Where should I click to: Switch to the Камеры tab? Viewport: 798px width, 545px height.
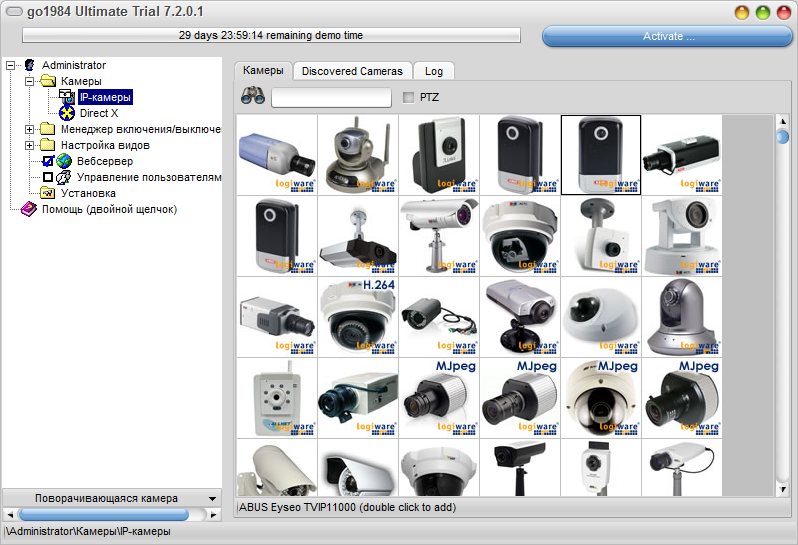(x=263, y=70)
